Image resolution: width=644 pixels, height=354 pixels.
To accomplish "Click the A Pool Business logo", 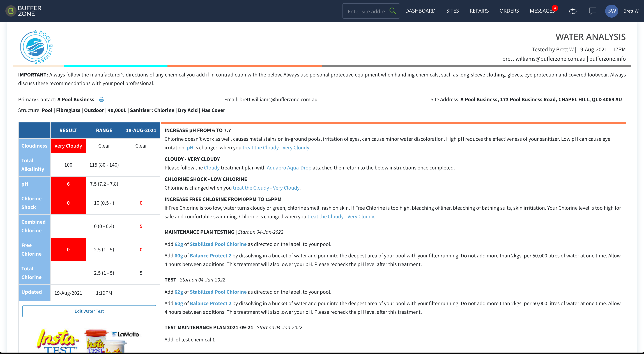I will [x=36, y=47].
